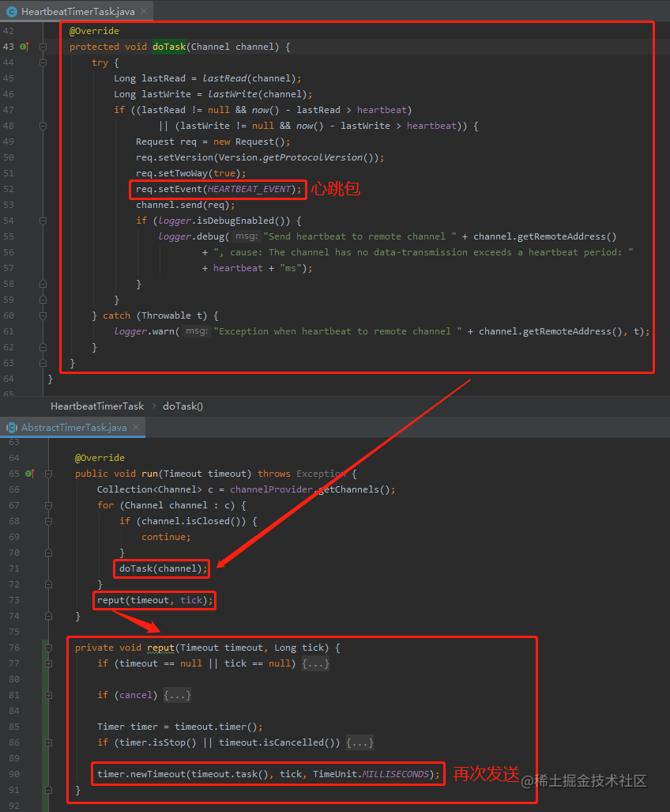Viewport: 670px width, 812px height.
Task: Collapse the for loop at line 67
Action: click(x=48, y=505)
